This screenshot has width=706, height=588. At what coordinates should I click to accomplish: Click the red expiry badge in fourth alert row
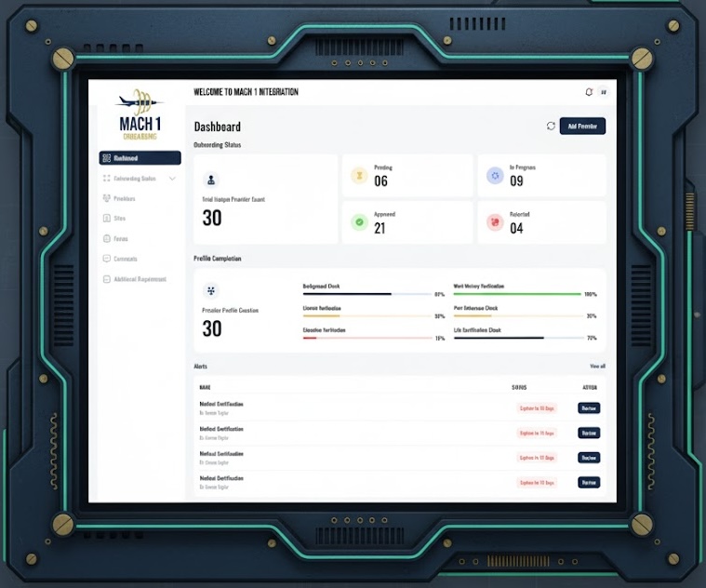(537, 483)
